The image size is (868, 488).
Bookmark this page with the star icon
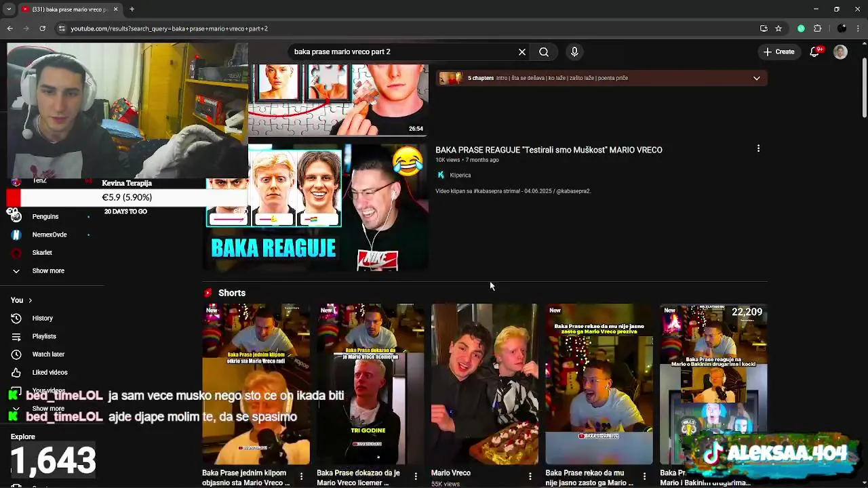(x=778, y=28)
